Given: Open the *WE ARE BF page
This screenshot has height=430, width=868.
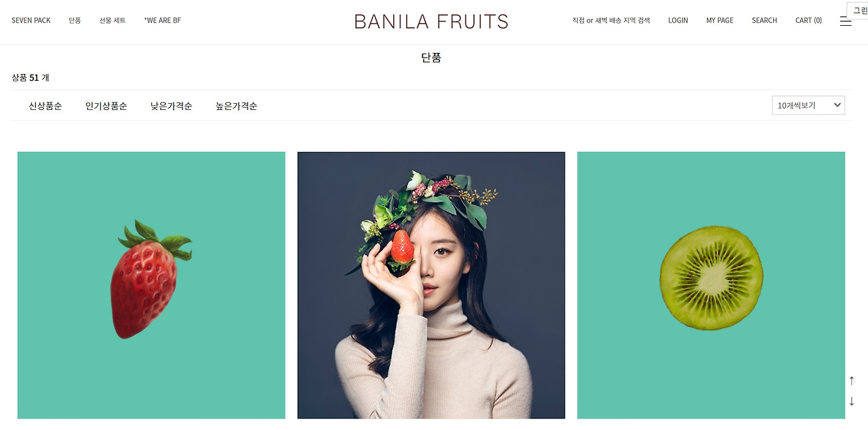Looking at the screenshot, I should (x=163, y=20).
